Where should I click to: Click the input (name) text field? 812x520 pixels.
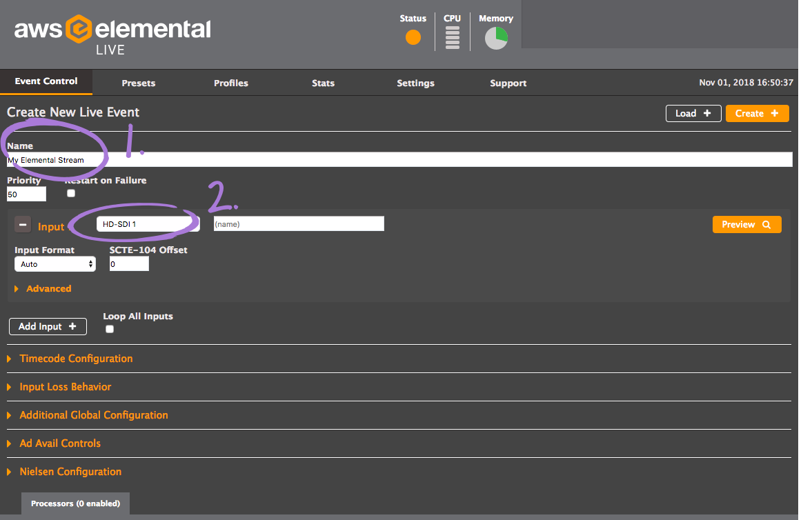click(x=299, y=223)
